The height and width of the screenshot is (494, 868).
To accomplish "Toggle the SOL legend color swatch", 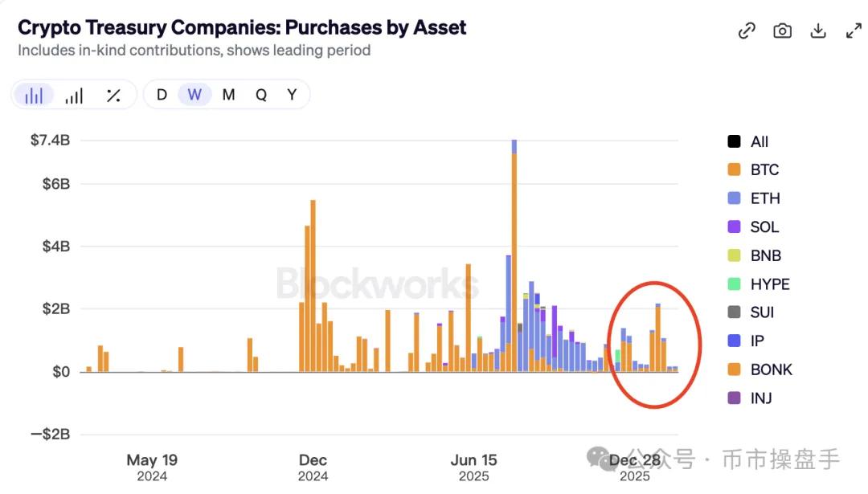I will [x=734, y=227].
